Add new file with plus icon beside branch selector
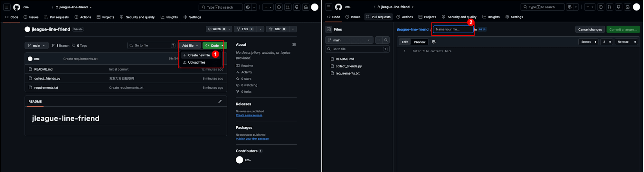Image resolution: width=644 pixels, height=172 pixels. (379, 40)
